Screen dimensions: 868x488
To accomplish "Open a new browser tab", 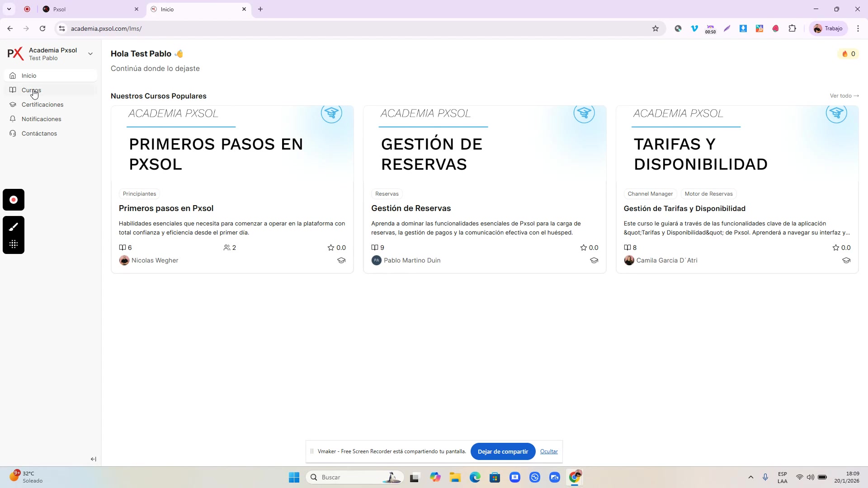I will [x=260, y=9].
